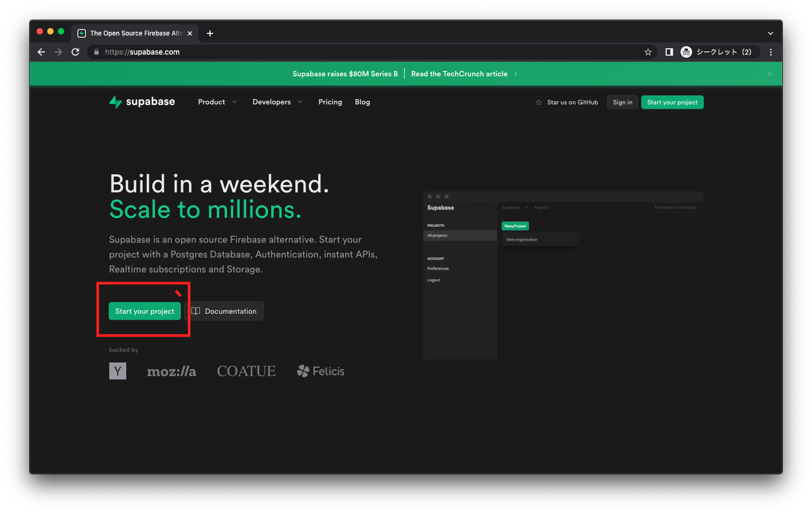812x513 pixels.
Task: Click the 'Build in a weekend.' heading
Action: (219, 184)
